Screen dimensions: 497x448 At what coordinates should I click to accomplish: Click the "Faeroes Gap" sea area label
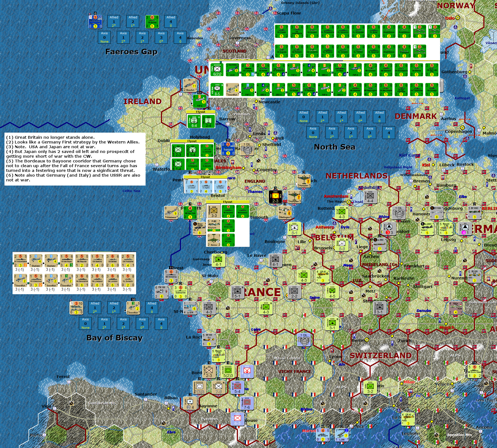click(x=131, y=52)
